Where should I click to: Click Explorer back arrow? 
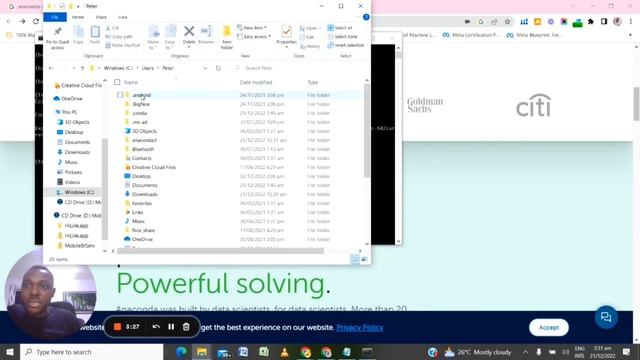51,68
